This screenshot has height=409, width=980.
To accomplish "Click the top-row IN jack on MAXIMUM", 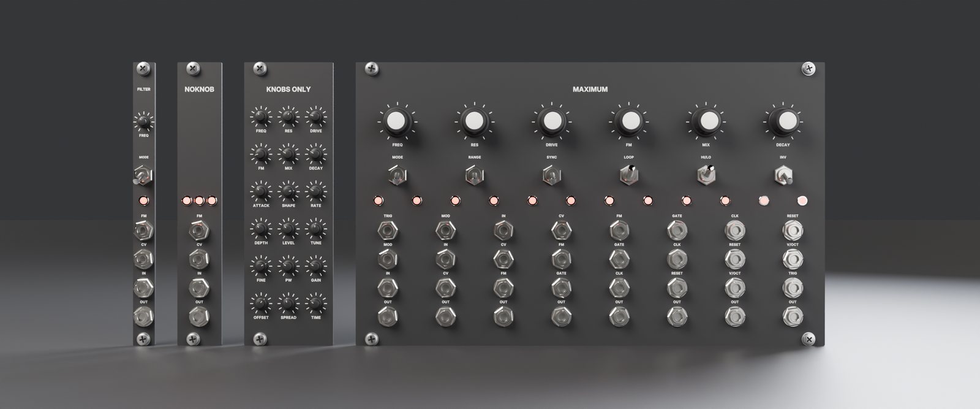I will pos(503,231).
